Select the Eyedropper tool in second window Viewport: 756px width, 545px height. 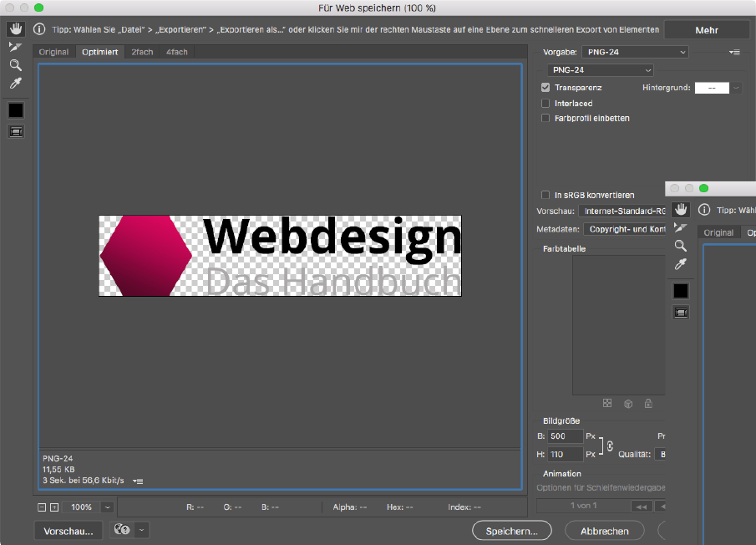pos(680,264)
